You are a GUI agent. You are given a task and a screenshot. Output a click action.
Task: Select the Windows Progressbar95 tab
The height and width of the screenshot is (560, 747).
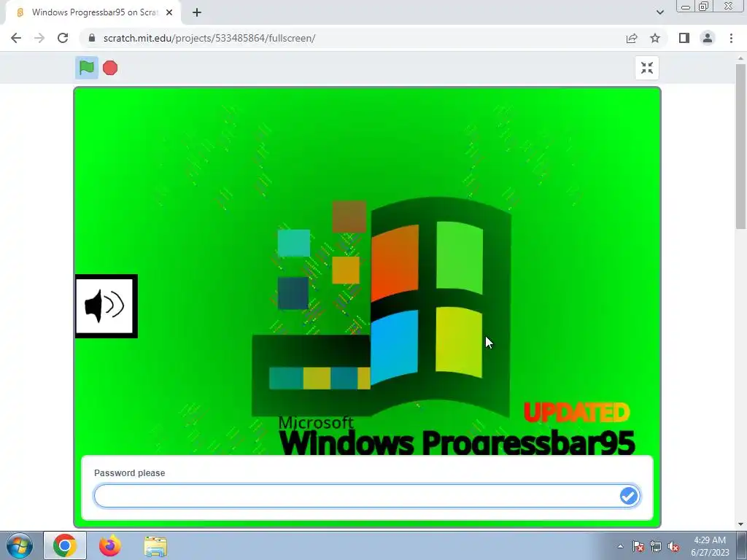(93, 13)
